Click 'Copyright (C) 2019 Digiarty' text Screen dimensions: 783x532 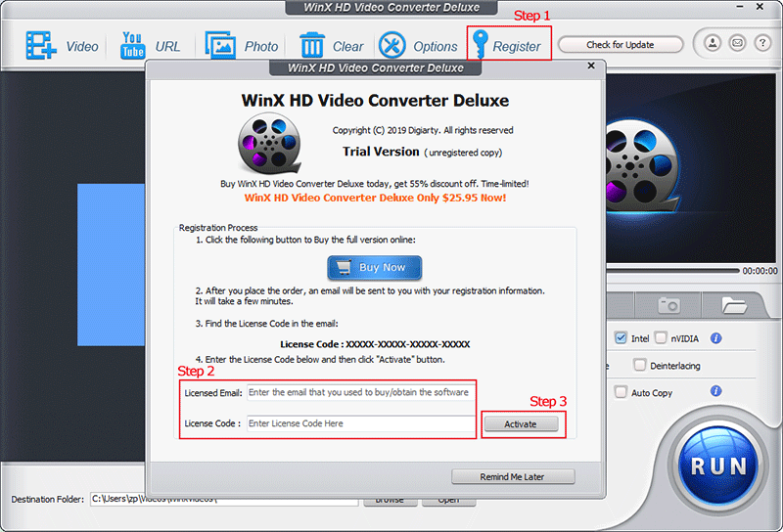pos(423,130)
